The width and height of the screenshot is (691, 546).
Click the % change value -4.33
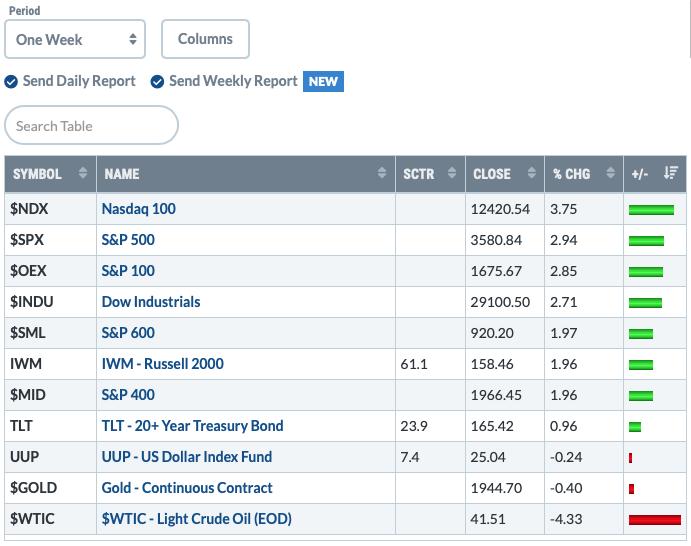566,519
